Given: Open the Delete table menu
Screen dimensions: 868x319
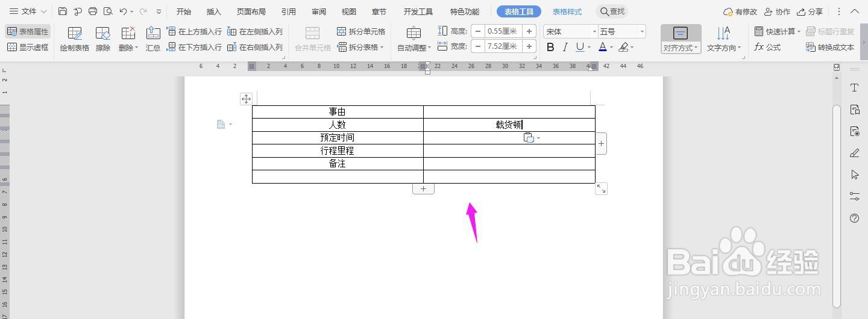Looking at the screenshot, I should 128,39.
